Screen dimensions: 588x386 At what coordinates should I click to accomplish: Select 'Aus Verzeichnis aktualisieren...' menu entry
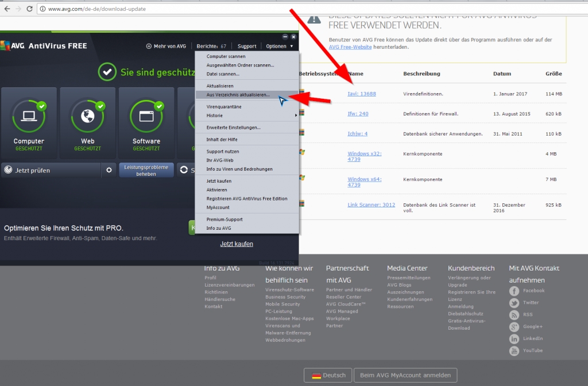pyautogui.click(x=238, y=95)
